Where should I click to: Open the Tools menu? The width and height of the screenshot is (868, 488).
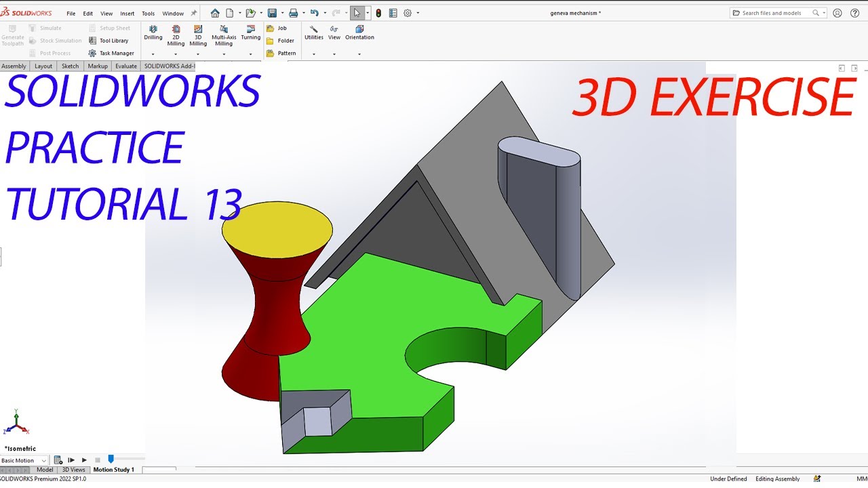tap(148, 14)
